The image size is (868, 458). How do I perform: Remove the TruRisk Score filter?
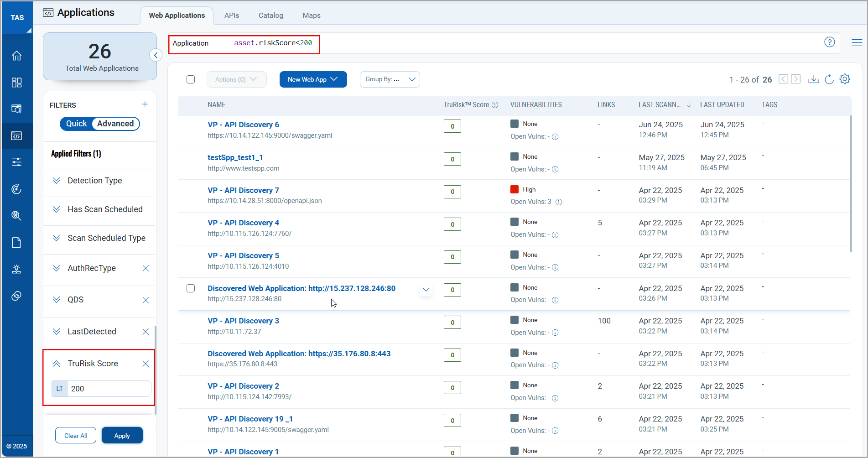tap(146, 364)
